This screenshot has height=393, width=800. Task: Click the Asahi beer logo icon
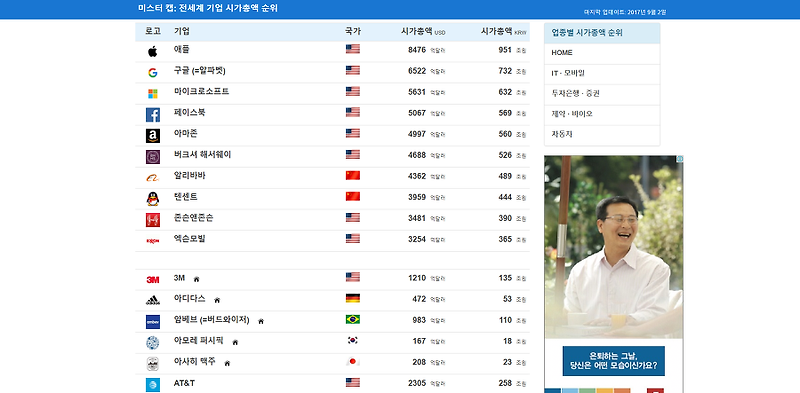click(x=153, y=364)
